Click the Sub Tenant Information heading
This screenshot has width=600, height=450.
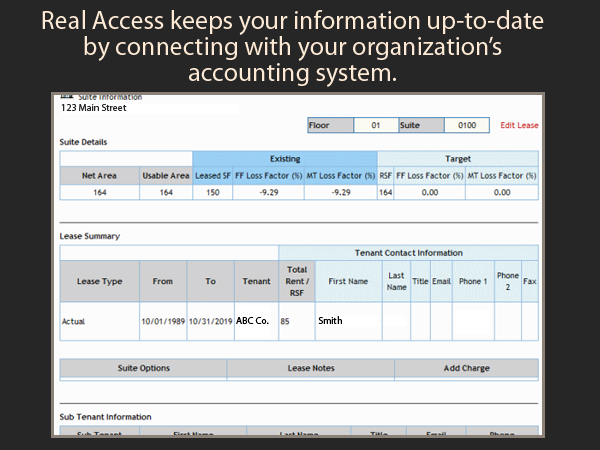point(106,417)
